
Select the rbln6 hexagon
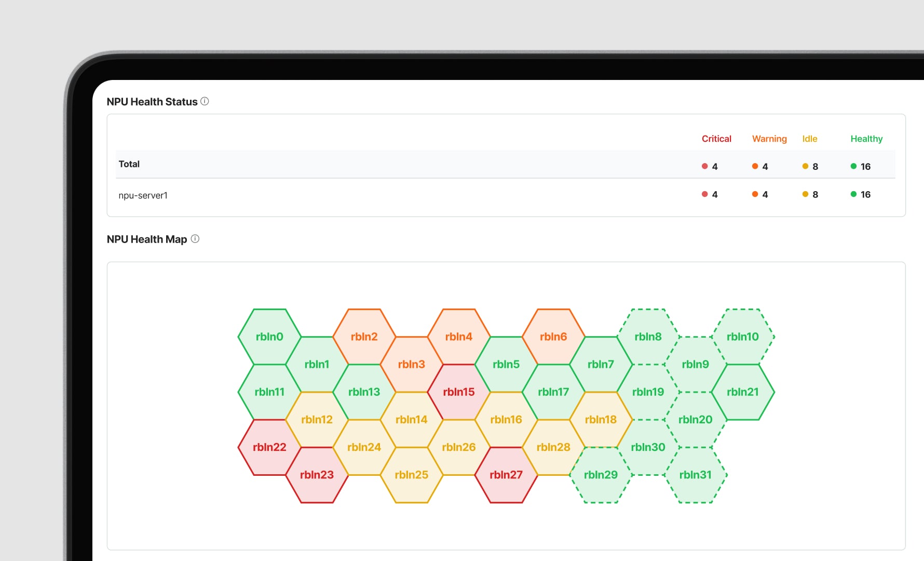(553, 337)
